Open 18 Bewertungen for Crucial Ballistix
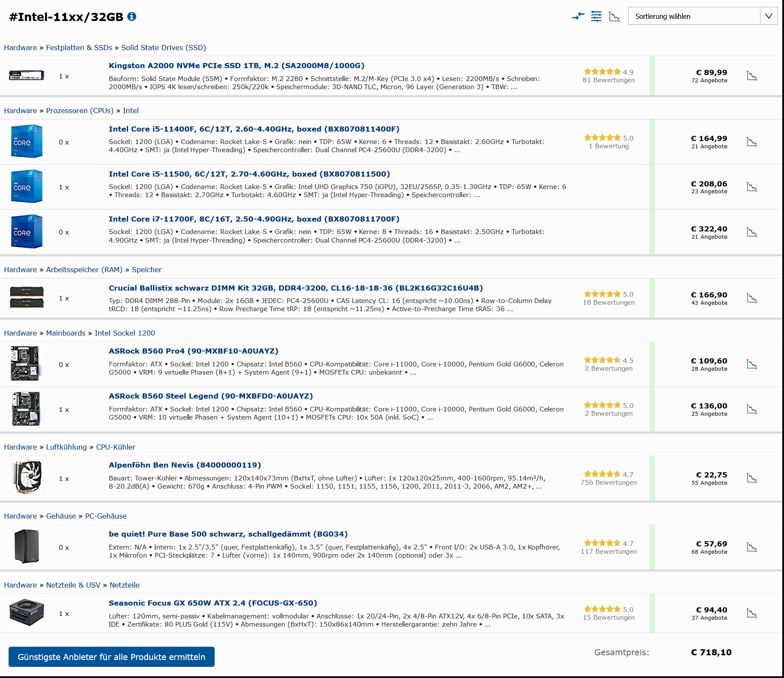The height and width of the screenshot is (678, 784). 608,303
